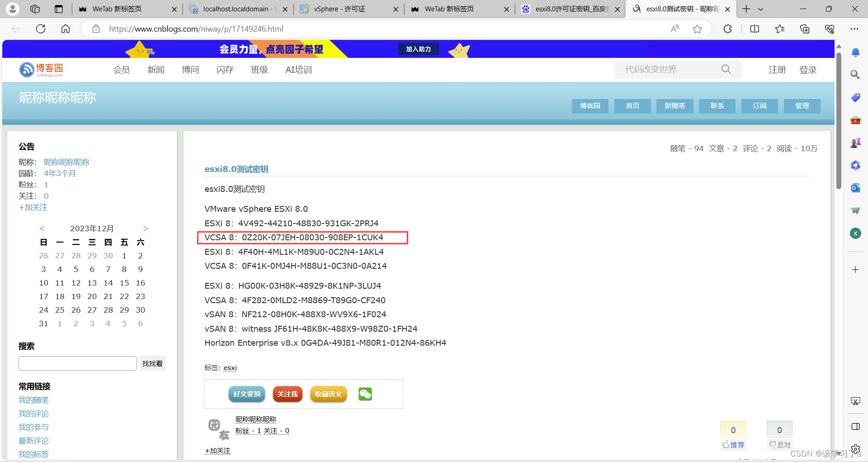Open sidebar Microsoft 365 icon
The image size is (868, 462).
[855, 166]
